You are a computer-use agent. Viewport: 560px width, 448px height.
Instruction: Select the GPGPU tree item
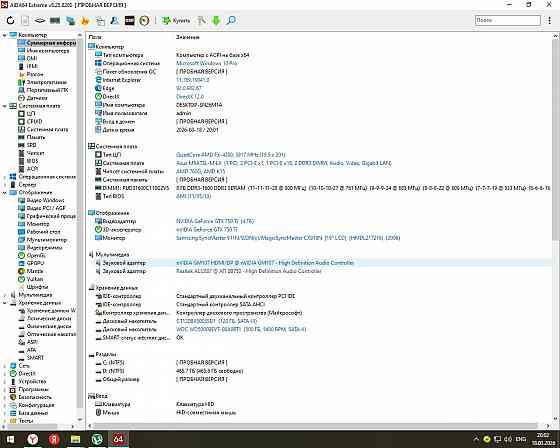click(35, 263)
